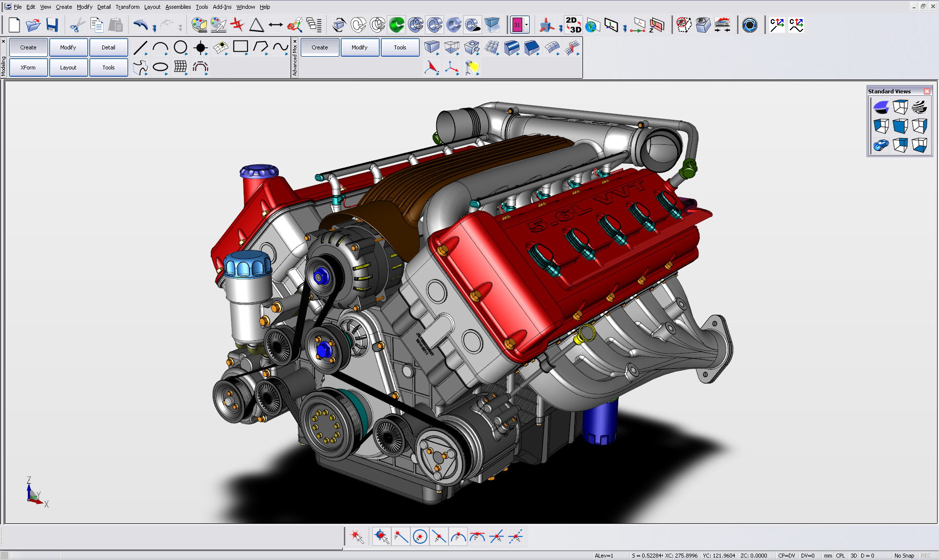Click the Cut scissors icon

coord(77,25)
